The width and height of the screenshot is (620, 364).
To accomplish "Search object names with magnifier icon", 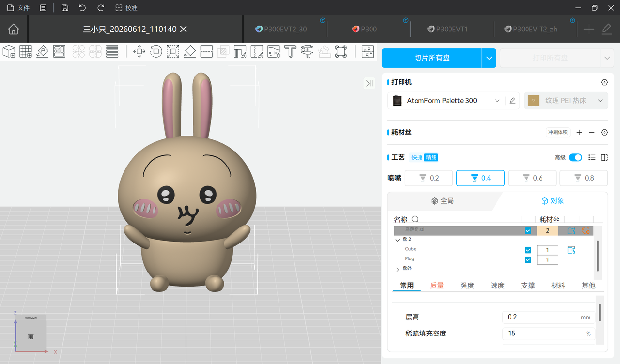I will (x=415, y=219).
